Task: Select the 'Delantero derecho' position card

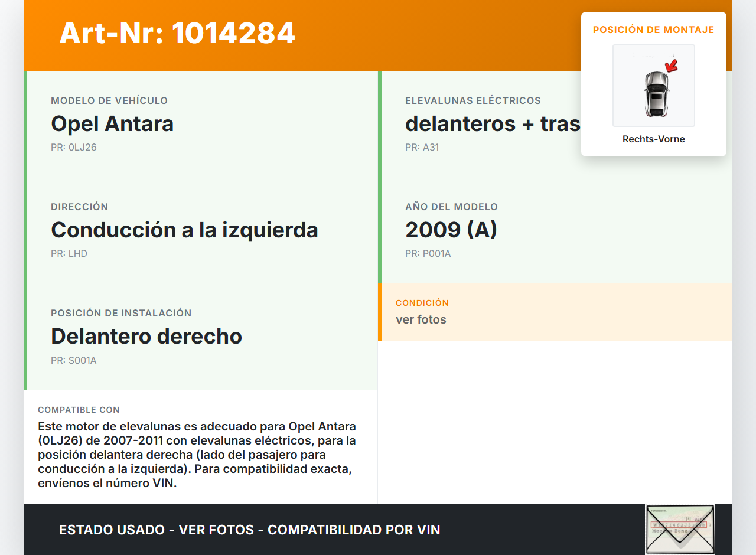Action: (x=201, y=337)
